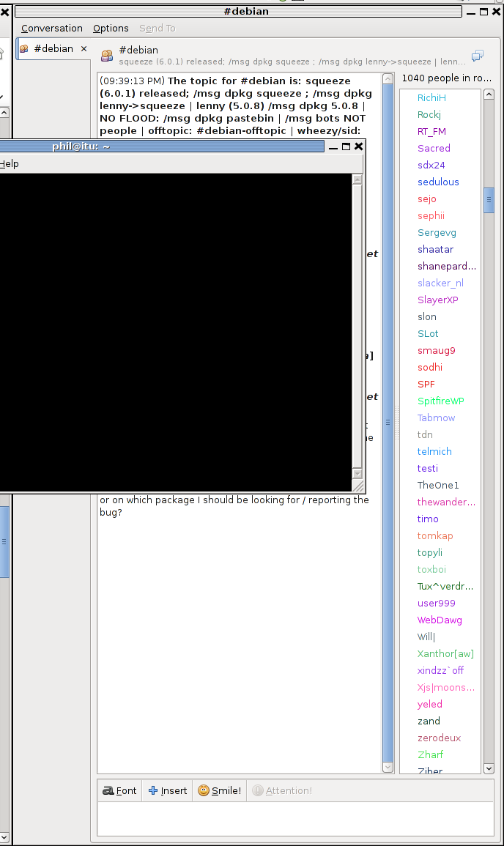Click the terminal window resize grip
The height and width of the screenshot is (846, 504).
(358, 486)
